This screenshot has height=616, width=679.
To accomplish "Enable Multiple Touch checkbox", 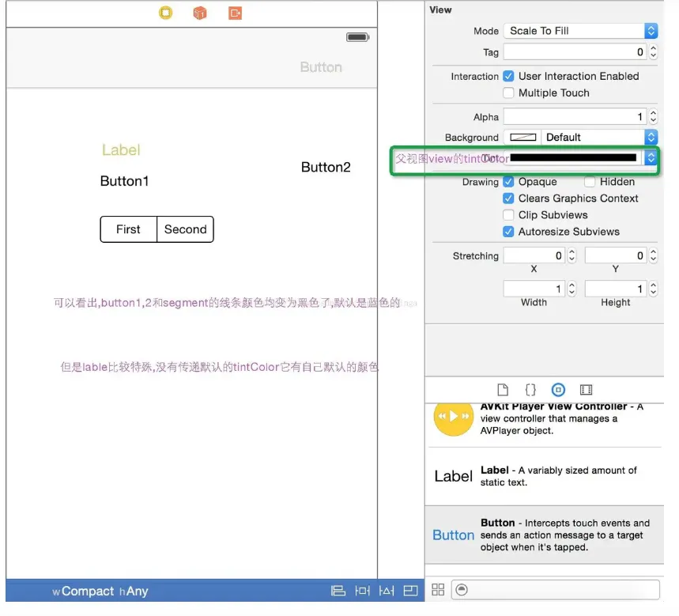I will pyautogui.click(x=508, y=93).
